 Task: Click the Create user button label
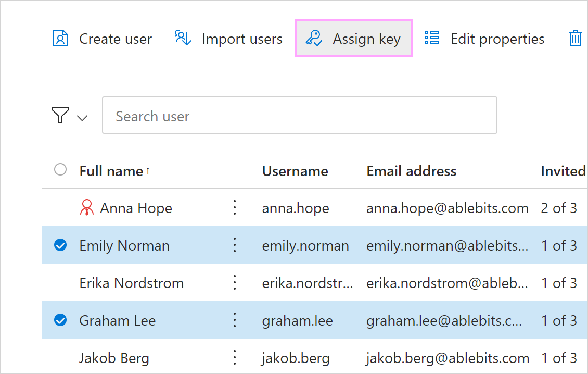tap(116, 39)
